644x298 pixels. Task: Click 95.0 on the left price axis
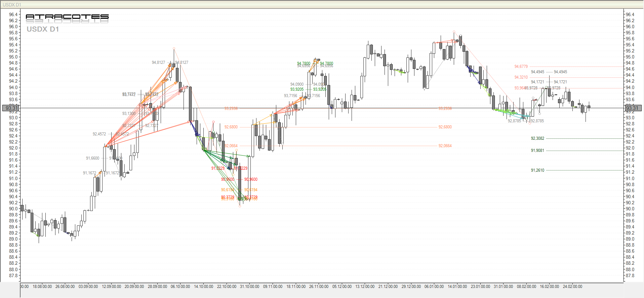coord(13,57)
